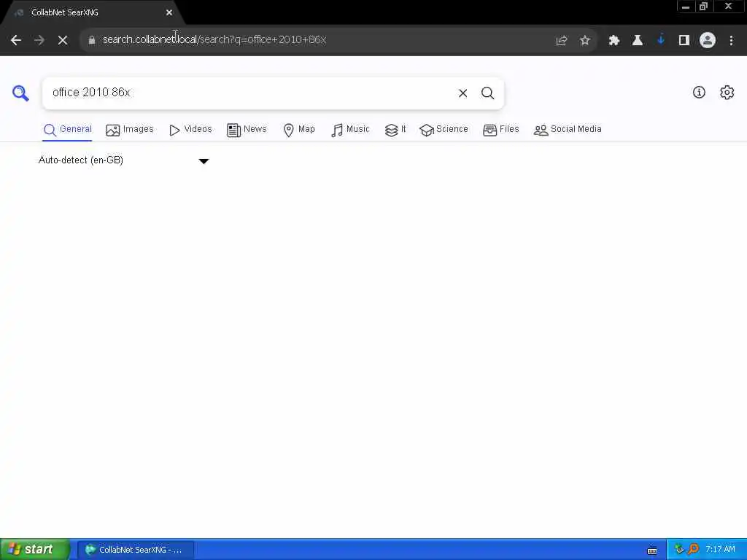Switch to Music category
Viewport: 747px width, 560px height.
click(x=350, y=130)
